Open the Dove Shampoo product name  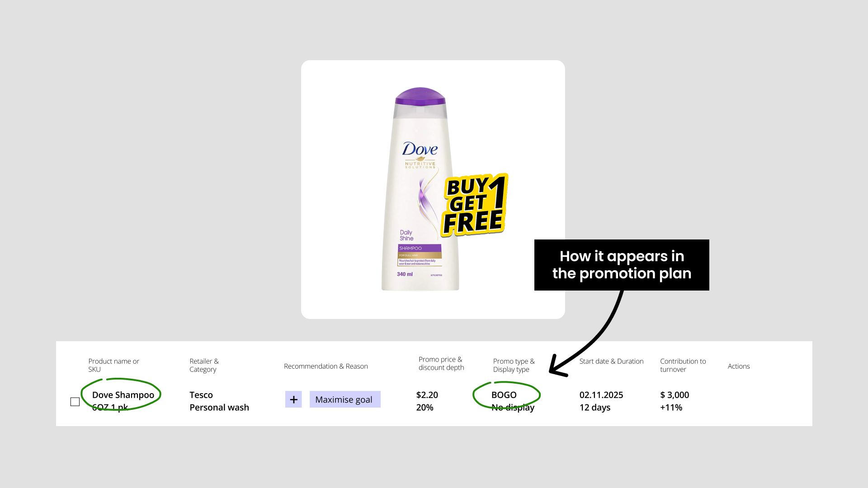pos(123,395)
